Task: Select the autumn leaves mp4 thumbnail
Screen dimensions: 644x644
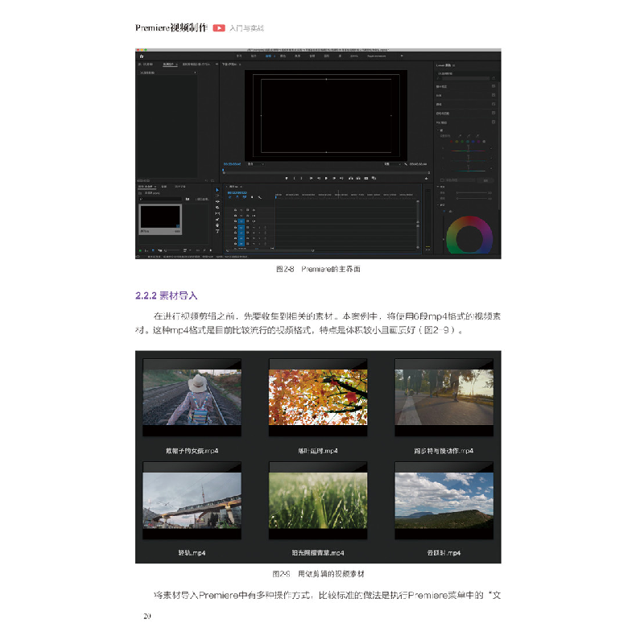Action: (318, 397)
